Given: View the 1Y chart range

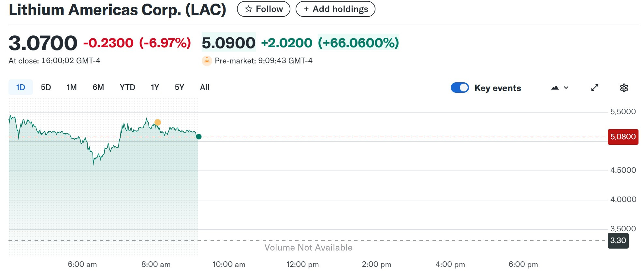Looking at the screenshot, I should [x=155, y=87].
